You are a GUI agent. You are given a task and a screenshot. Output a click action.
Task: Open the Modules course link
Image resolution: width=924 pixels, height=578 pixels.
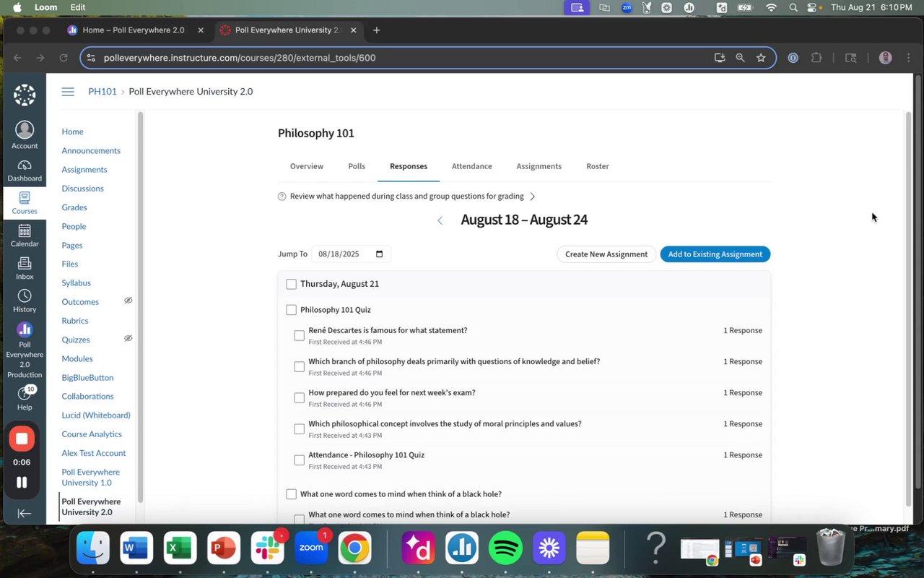coord(77,358)
